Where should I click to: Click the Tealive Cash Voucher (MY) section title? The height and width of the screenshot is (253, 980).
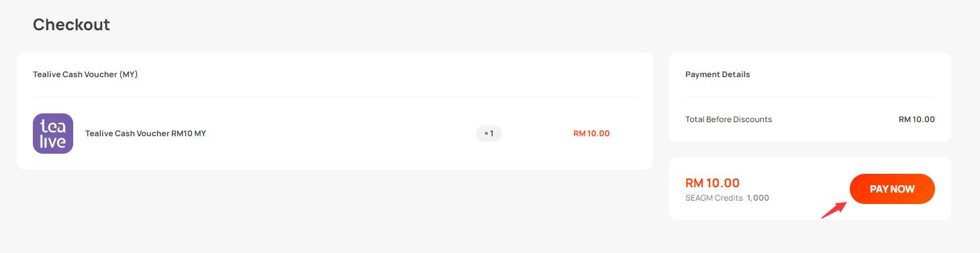pyautogui.click(x=85, y=74)
